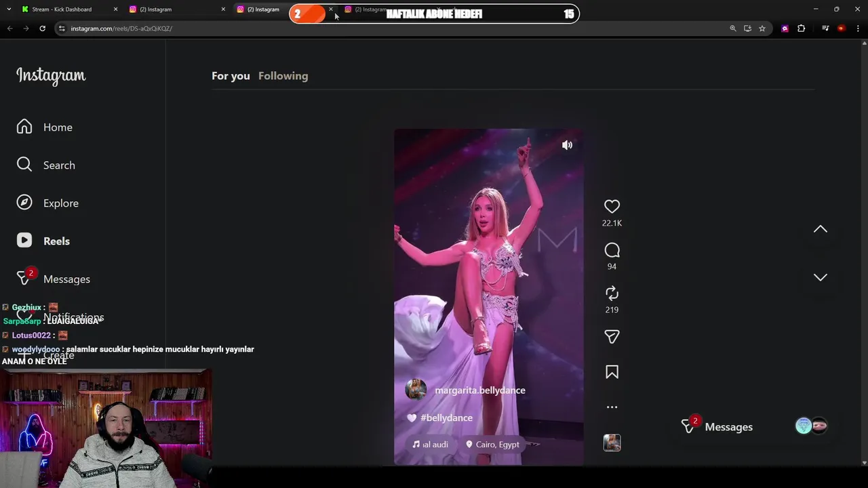This screenshot has height=488, width=868.
Task: Click the Instagram logo
Action: (51, 76)
